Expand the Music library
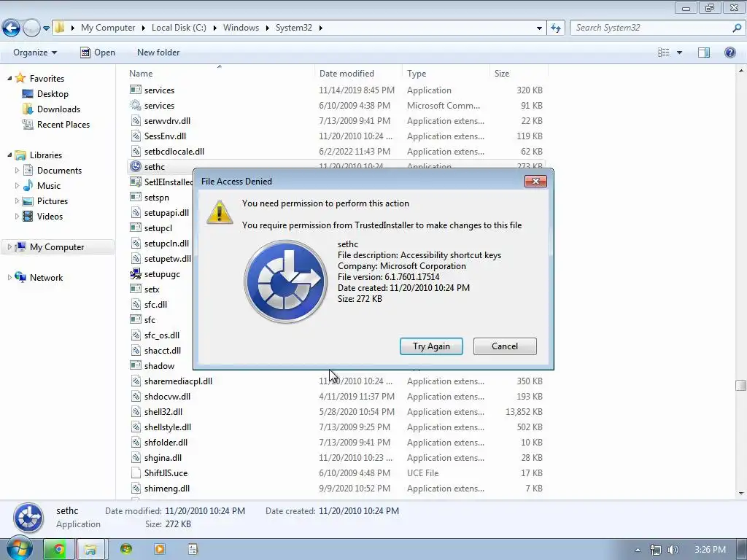This screenshot has width=747, height=560. [x=18, y=185]
